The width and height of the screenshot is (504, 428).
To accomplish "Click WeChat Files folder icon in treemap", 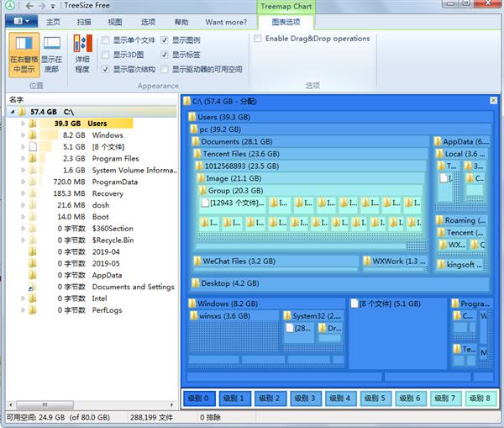I will (x=197, y=261).
